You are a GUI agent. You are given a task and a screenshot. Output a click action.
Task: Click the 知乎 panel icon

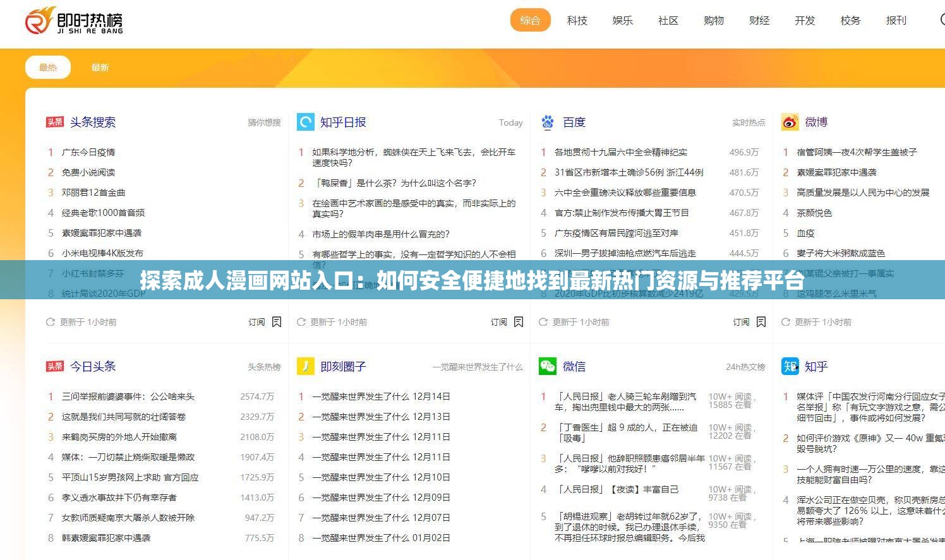(790, 366)
